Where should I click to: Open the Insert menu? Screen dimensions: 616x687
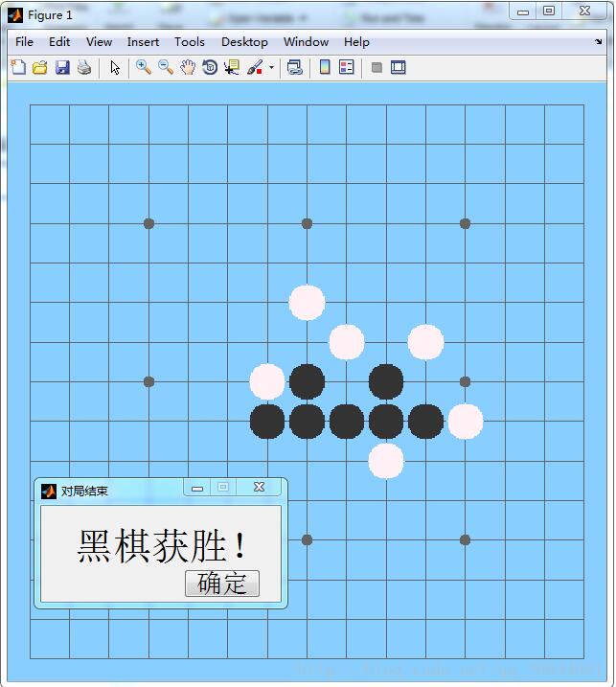pyautogui.click(x=143, y=42)
